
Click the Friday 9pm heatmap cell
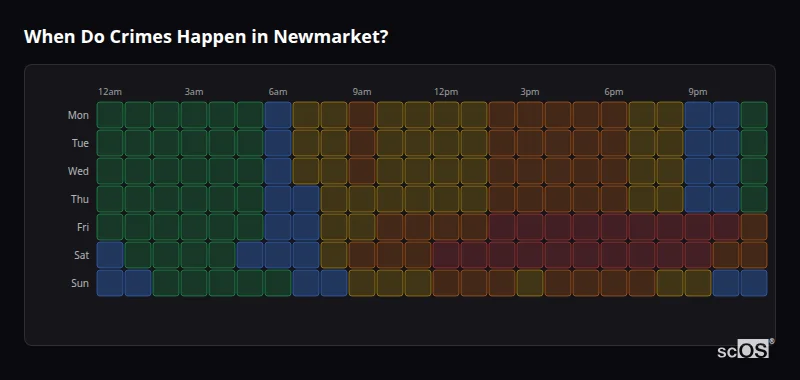coord(697,227)
